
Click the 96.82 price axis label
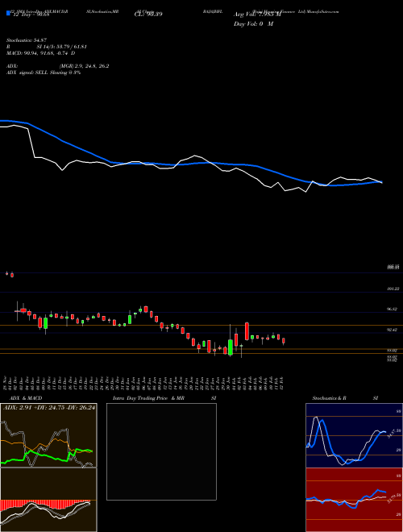(393, 309)
